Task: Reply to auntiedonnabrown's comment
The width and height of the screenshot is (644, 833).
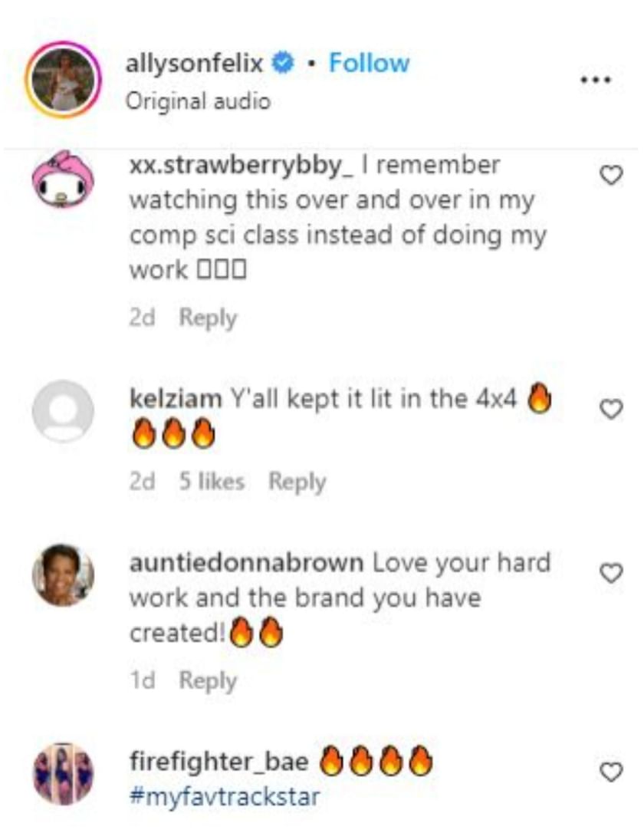Action: (x=208, y=681)
